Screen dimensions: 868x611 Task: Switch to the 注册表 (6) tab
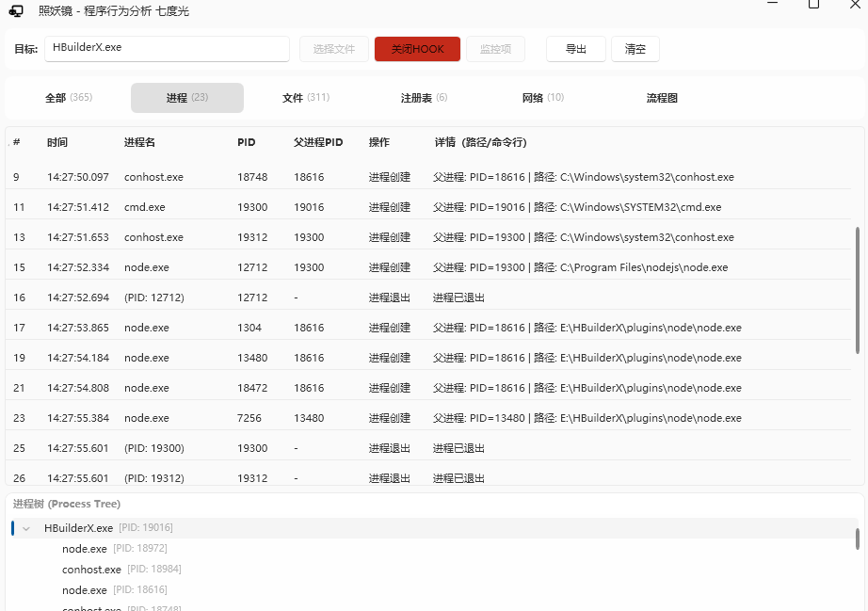pyautogui.click(x=424, y=98)
